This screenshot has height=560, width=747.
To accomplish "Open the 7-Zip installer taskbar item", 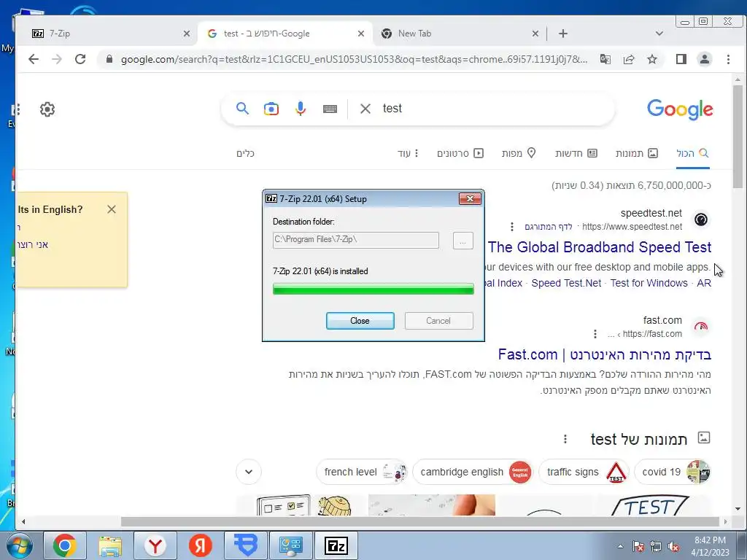I will (336, 545).
